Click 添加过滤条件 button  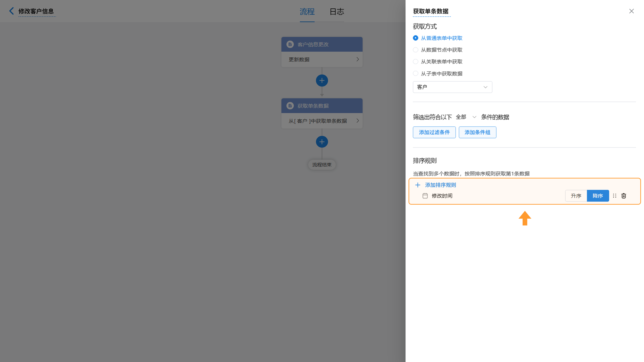(434, 132)
